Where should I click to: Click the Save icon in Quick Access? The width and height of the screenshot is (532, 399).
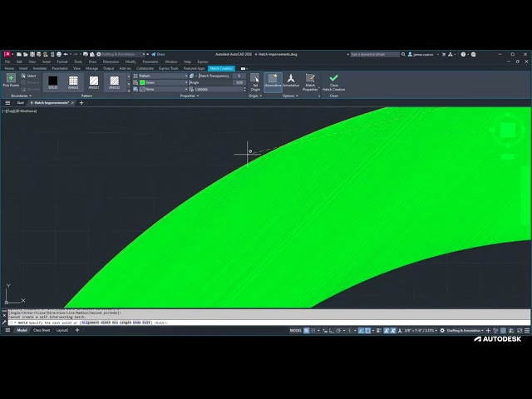pyautogui.click(x=32, y=54)
